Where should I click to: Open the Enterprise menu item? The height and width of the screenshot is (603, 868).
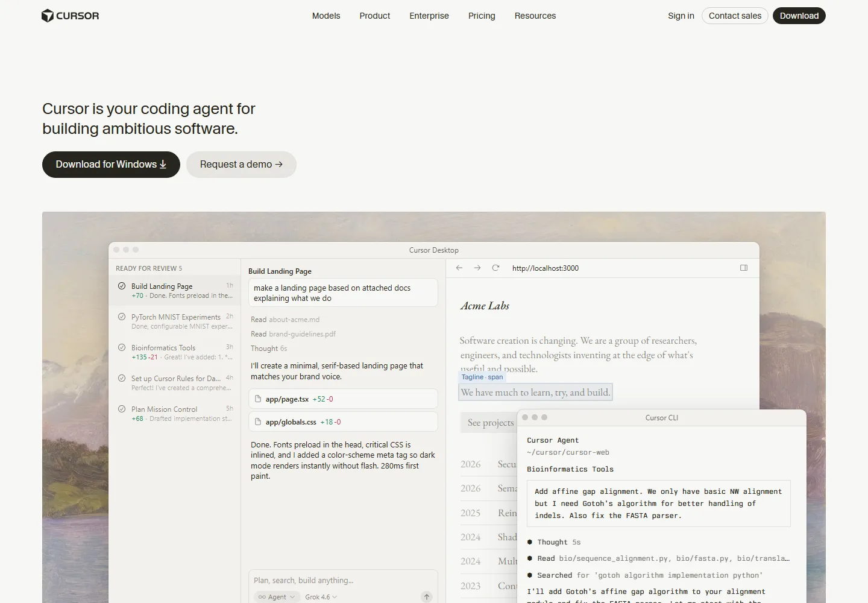coord(429,16)
